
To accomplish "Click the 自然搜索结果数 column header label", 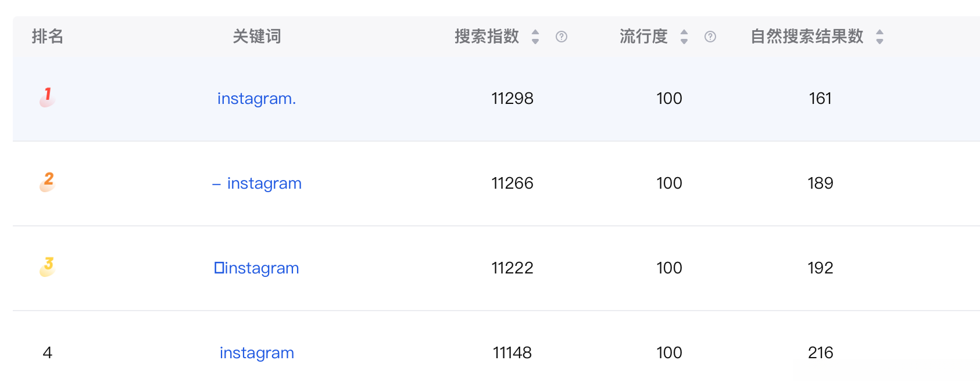I will click(807, 37).
